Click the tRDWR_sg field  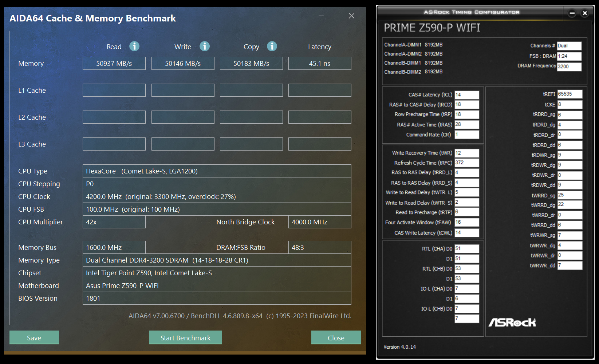click(570, 155)
